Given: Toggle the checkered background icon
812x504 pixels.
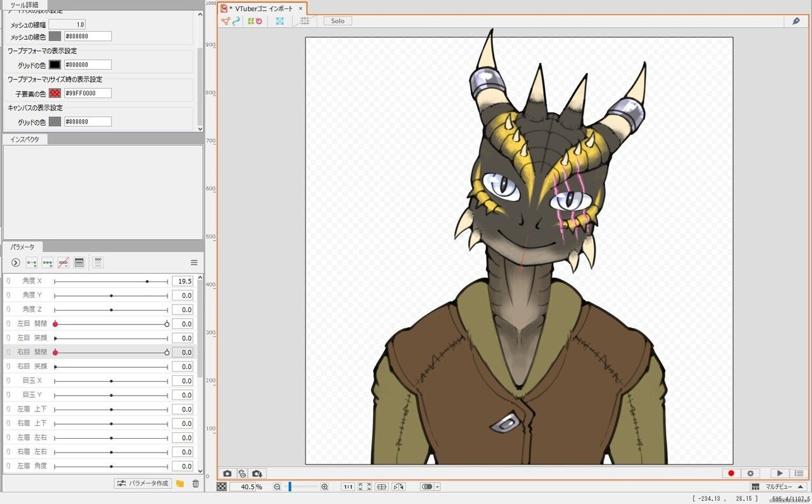Looking at the screenshot, I should [222, 487].
